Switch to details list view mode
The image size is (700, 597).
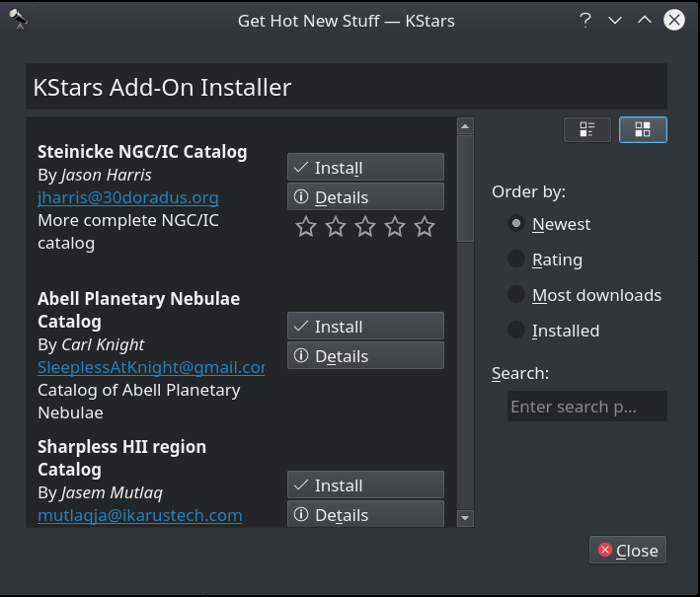(x=587, y=130)
